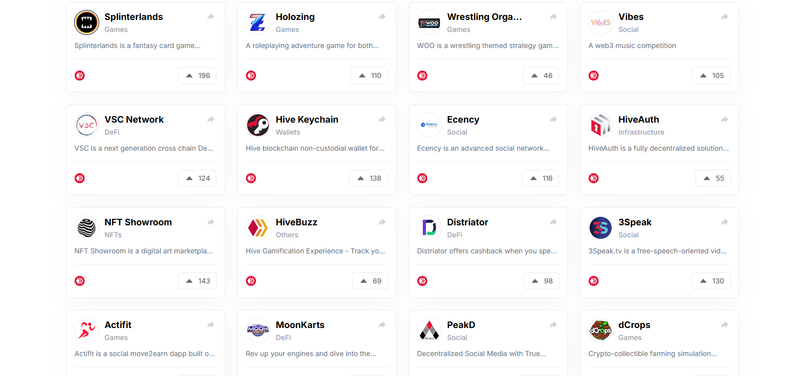Share the Vibes app via arrow icon
The image size is (800, 376).
(724, 17)
